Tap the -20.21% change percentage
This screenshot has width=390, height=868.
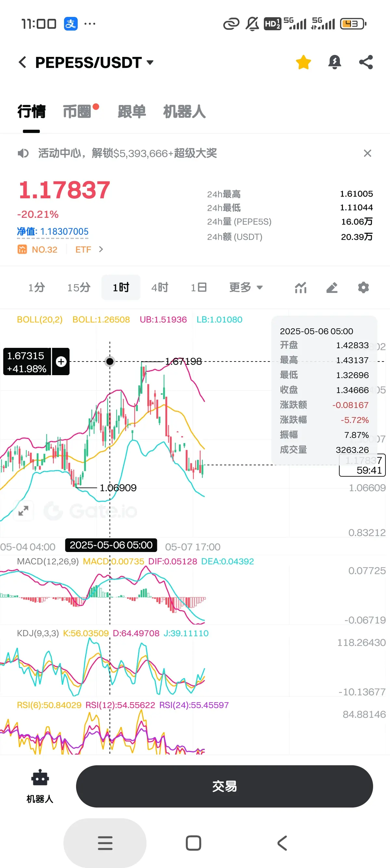(38, 214)
